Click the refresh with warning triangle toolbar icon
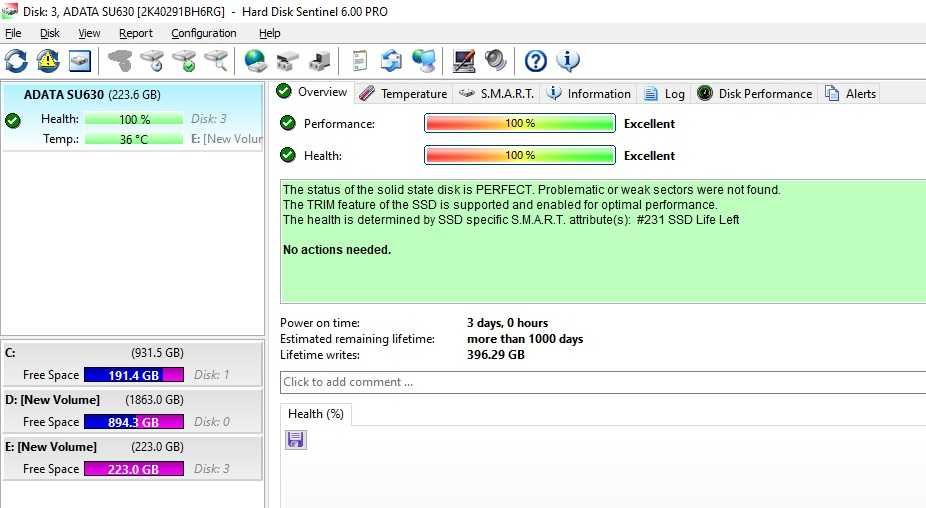 (x=48, y=61)
